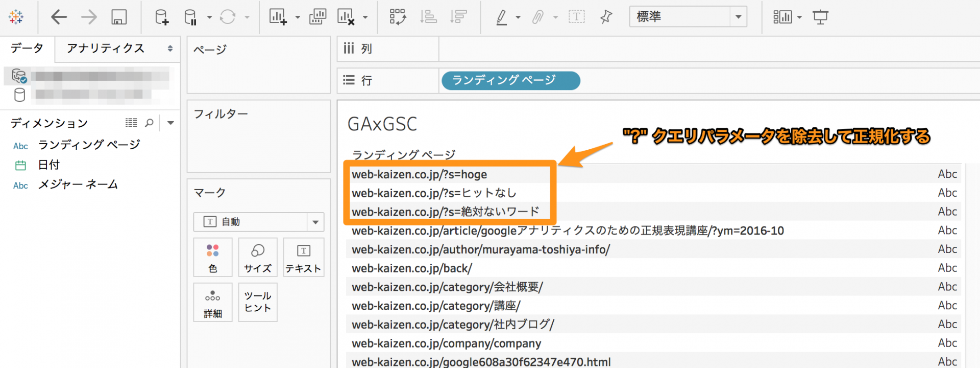Click the Tableau start page logo icon
Viewport: 980px width, 368px height.
(x=16, y=17)
